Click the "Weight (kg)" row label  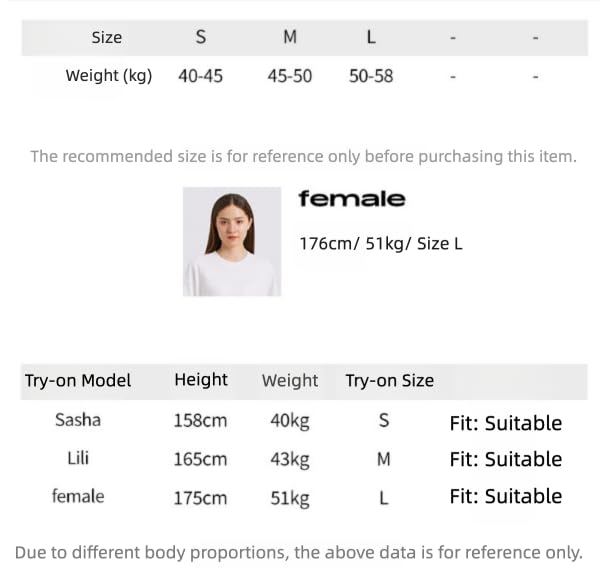pyautogui.click(x=109, y=75)
